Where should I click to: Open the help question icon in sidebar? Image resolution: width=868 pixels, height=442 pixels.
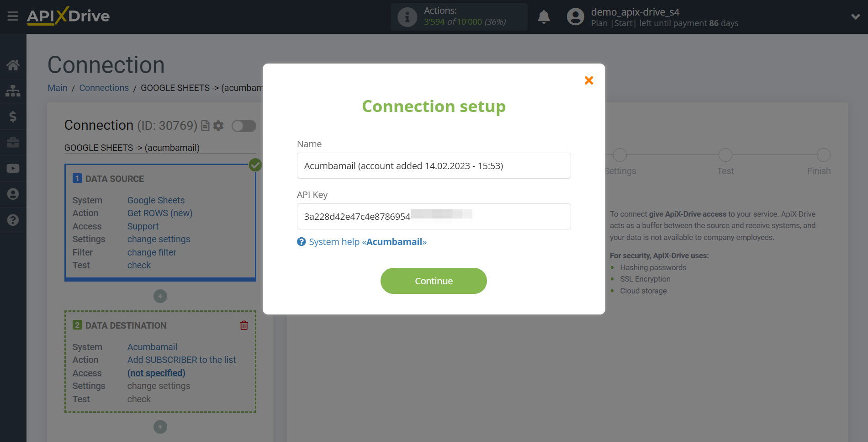tap(13, 220)
